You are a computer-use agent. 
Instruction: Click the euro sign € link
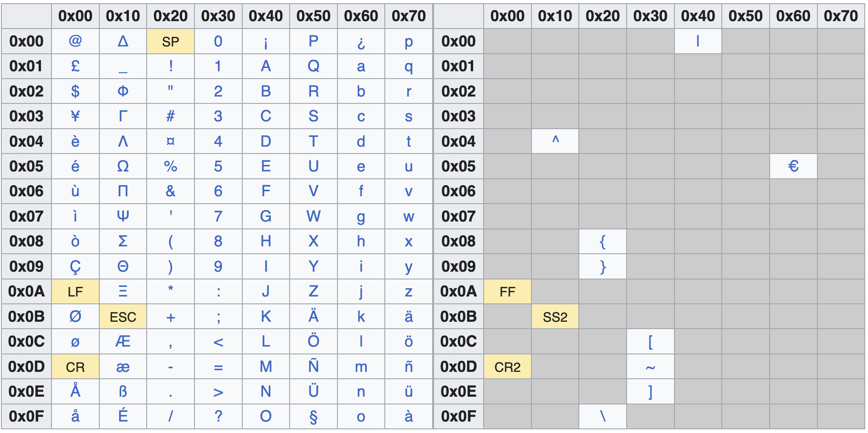click(793, 166)
